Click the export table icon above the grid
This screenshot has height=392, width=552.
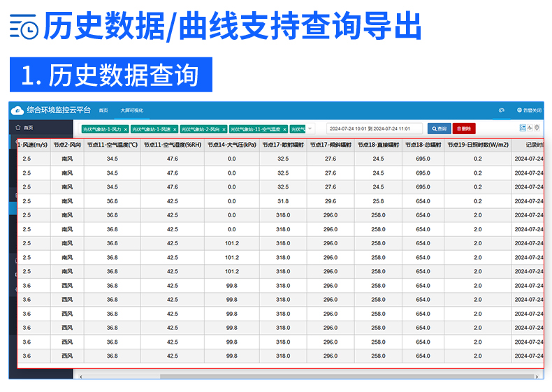pyautogui.click(x=522, y=128)
